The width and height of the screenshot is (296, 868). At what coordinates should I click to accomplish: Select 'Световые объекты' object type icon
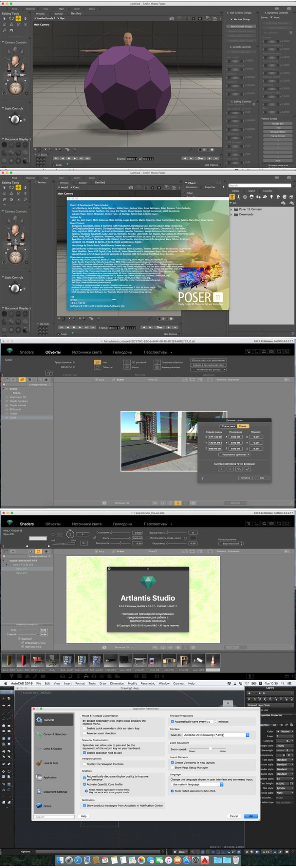157,362
